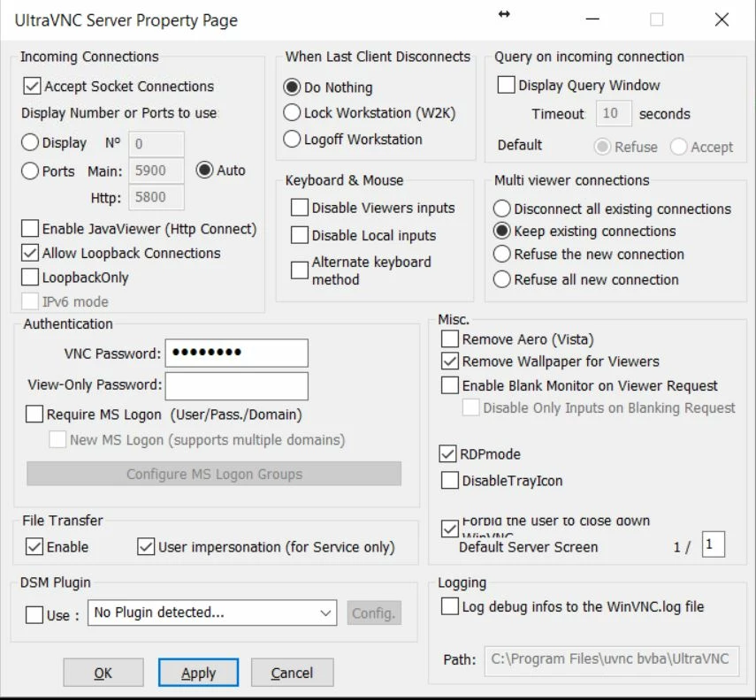Click the Apply button
This screenshot has height=700, width=756.
coord(198,673)
